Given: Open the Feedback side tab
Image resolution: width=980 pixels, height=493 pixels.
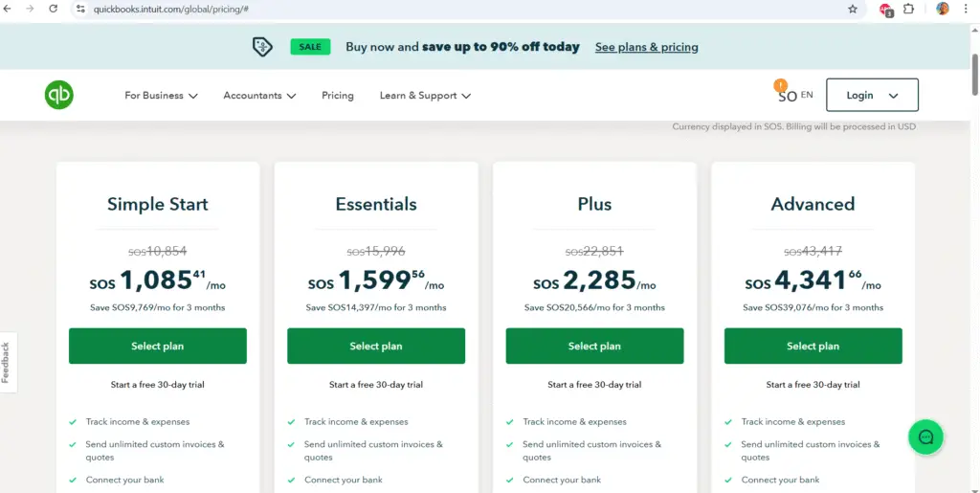Looking at the screenshot, I should click(7, 362).
